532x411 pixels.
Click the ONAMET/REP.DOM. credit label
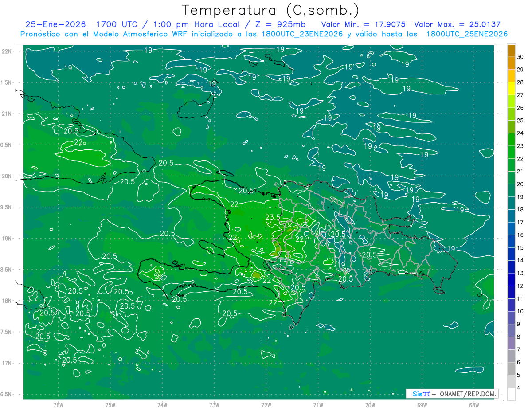click(467, 394)
